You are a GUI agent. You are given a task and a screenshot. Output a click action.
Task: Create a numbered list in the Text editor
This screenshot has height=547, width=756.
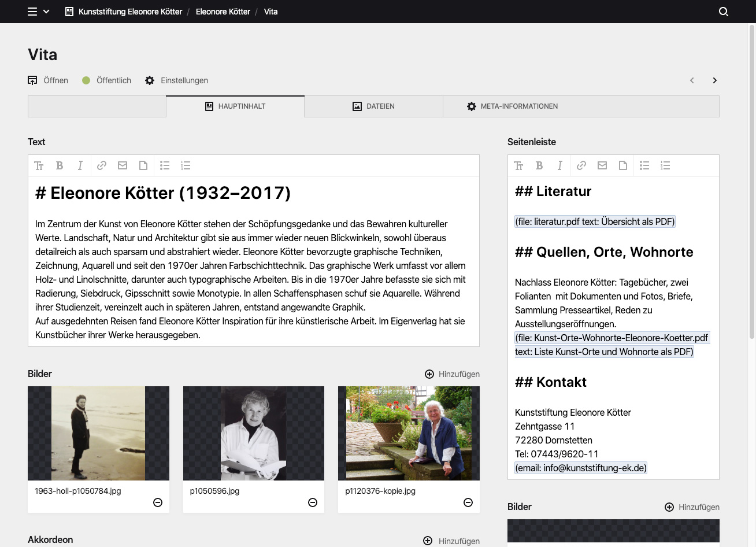point(186,165)
